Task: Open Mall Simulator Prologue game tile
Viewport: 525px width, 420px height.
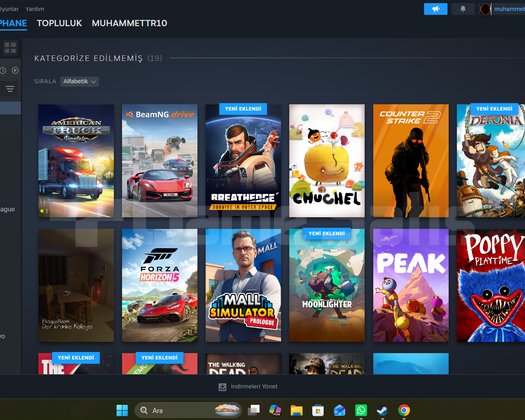Action: pyautogui.click(x=243, y=285)
